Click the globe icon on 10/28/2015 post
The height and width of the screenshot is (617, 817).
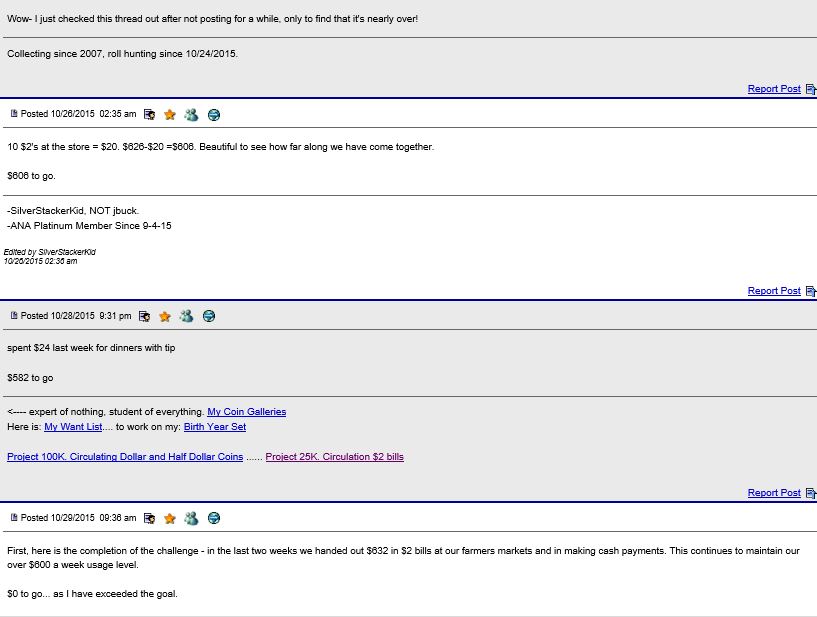tap(209, 316)
